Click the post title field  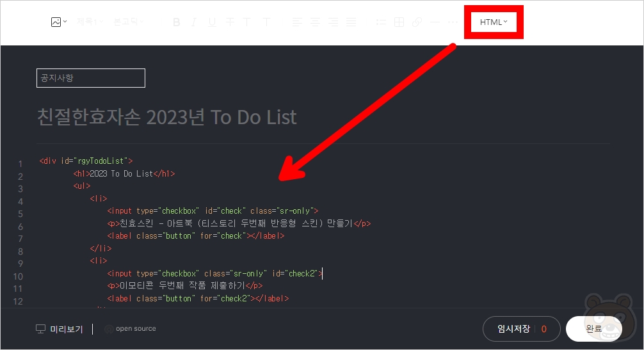(x=166, y=117)
